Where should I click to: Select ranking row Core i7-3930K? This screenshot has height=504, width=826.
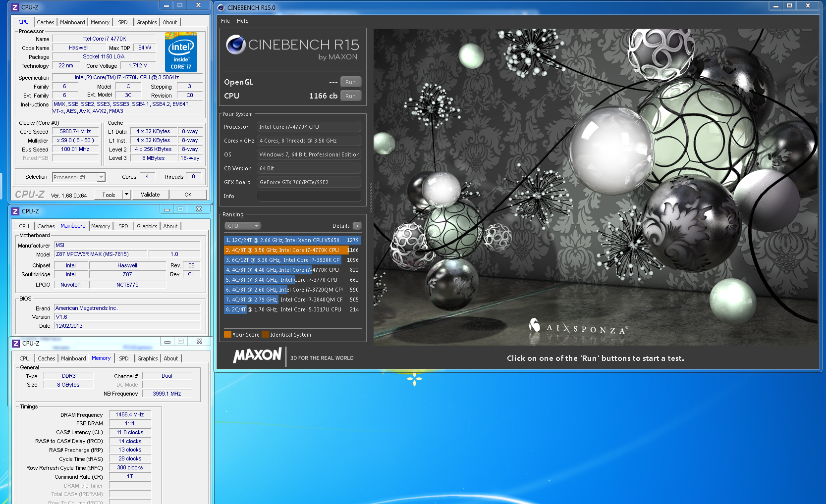[x=292, y=260]
